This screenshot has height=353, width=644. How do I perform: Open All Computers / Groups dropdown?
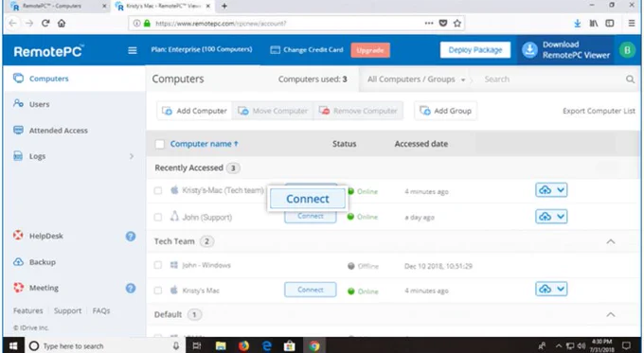(416, 79)
